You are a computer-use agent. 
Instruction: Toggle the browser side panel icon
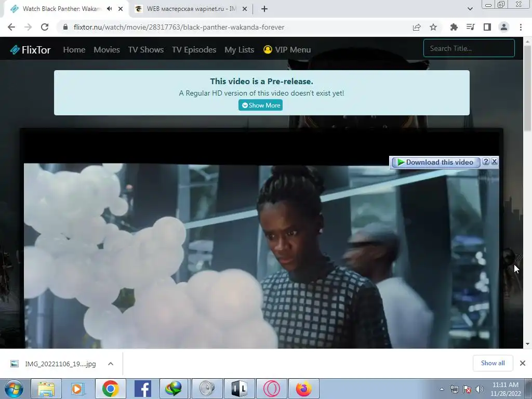tap(487, 27)
